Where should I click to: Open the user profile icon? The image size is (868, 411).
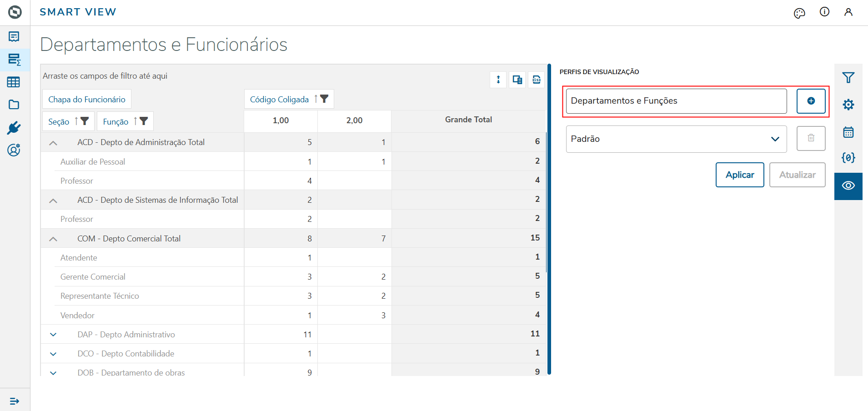coord(848,12)
